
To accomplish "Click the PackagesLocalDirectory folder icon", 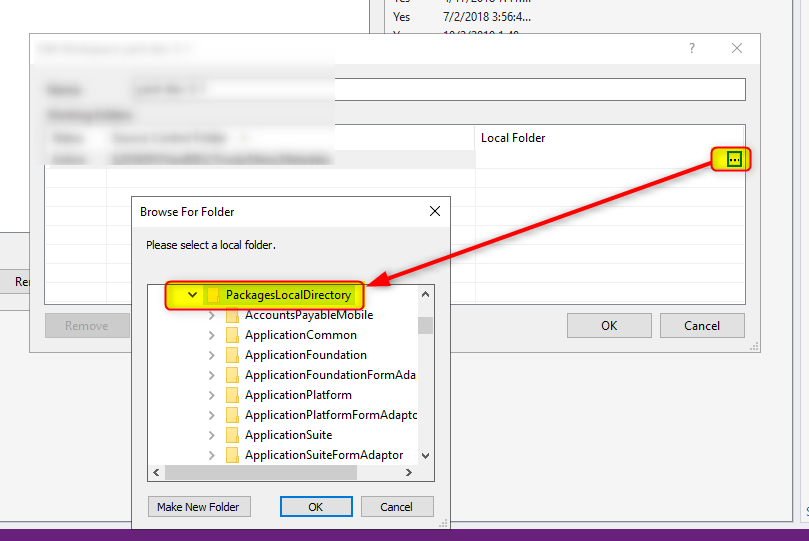I will tap(213, 295).
